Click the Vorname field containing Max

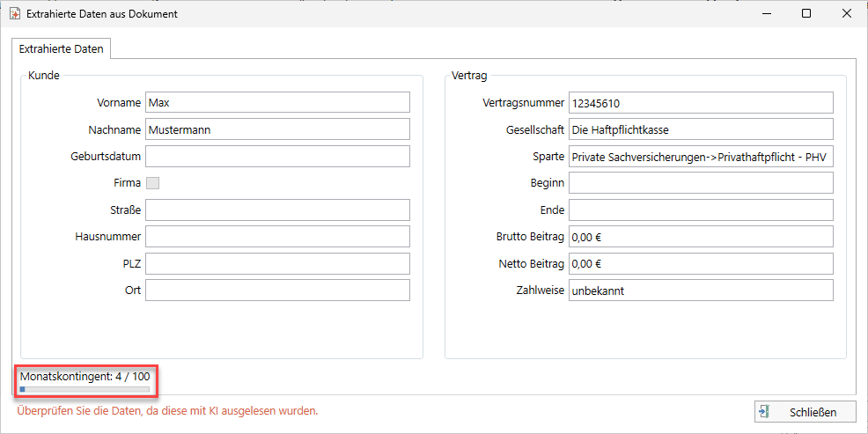tap(277, 103)
